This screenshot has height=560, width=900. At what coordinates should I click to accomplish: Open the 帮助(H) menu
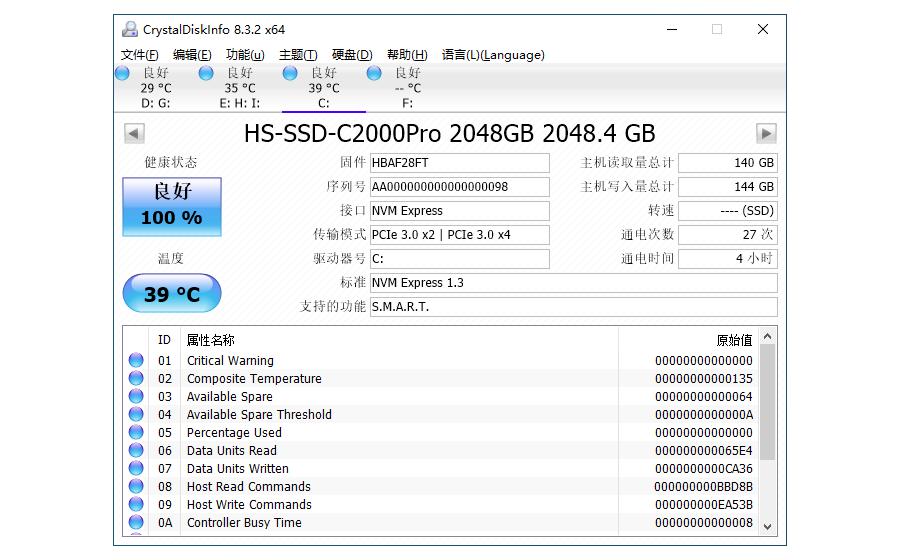click(x=407, y=55)
